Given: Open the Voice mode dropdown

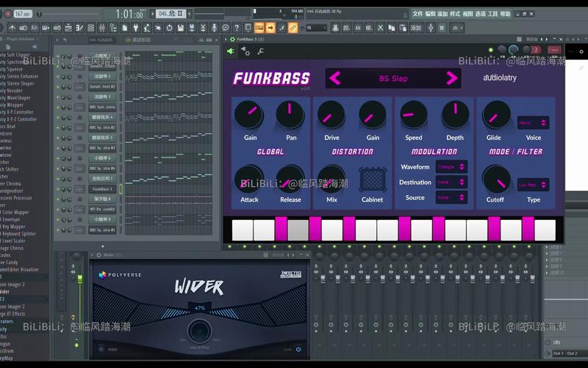Looking at the screenshot, I should [534, 123].
